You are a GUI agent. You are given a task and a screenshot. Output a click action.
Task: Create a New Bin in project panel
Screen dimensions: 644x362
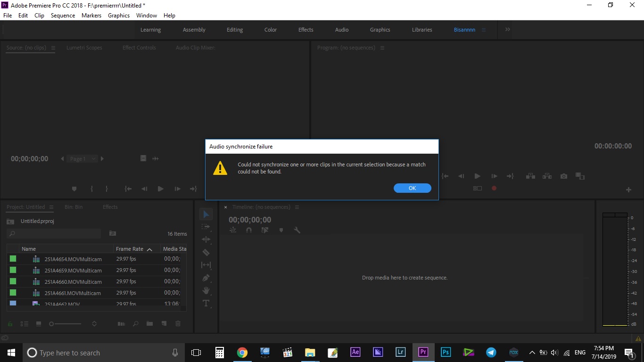click(x=149, y=324)
